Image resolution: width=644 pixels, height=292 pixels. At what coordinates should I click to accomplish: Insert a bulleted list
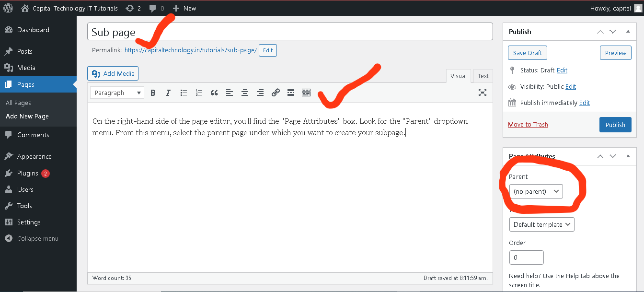click(x=184, y=93)
